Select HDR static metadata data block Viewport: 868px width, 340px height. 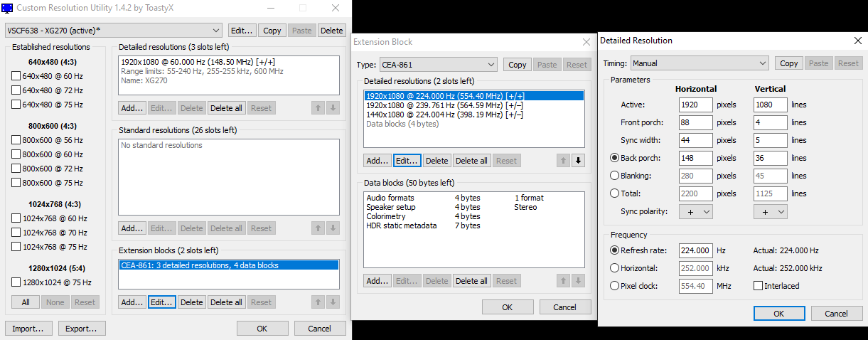tap(401, 225)
